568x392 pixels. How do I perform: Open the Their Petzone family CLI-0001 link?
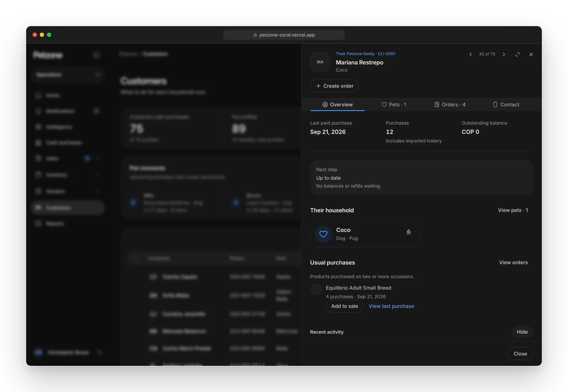coord(366,54)
